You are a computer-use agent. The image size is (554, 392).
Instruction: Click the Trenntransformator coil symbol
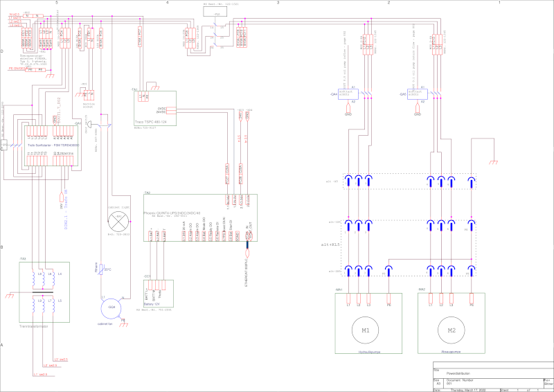tap(42, 291)
